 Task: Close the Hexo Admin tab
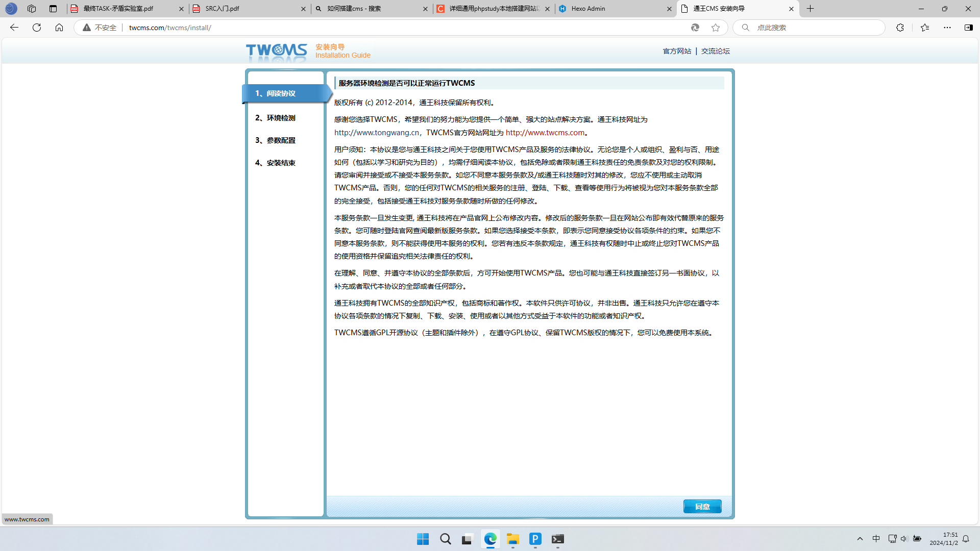[x=669, y=9]
